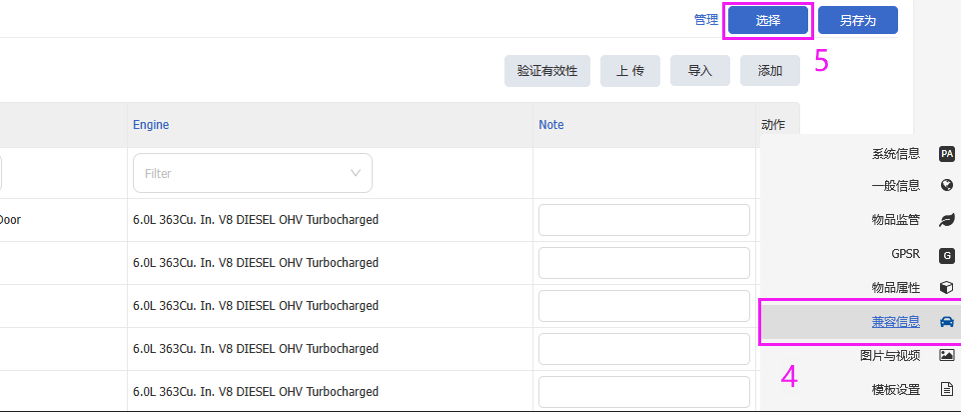This screenshot has height=412, width=961.
Task: Click the 系统信息 PA icon
Action: pyautogui.click(x=947, y=154)
